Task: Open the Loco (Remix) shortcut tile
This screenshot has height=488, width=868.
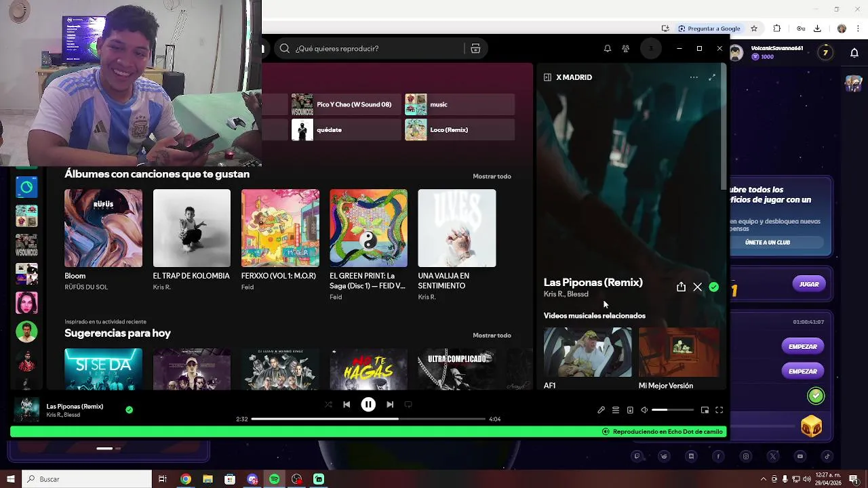Action: [x=459, y=129]
